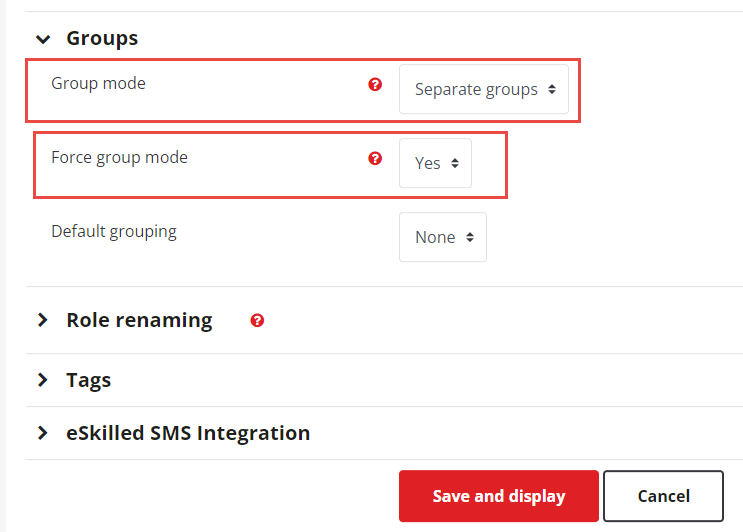Open help for Force group mode

[x=375, y=158]
